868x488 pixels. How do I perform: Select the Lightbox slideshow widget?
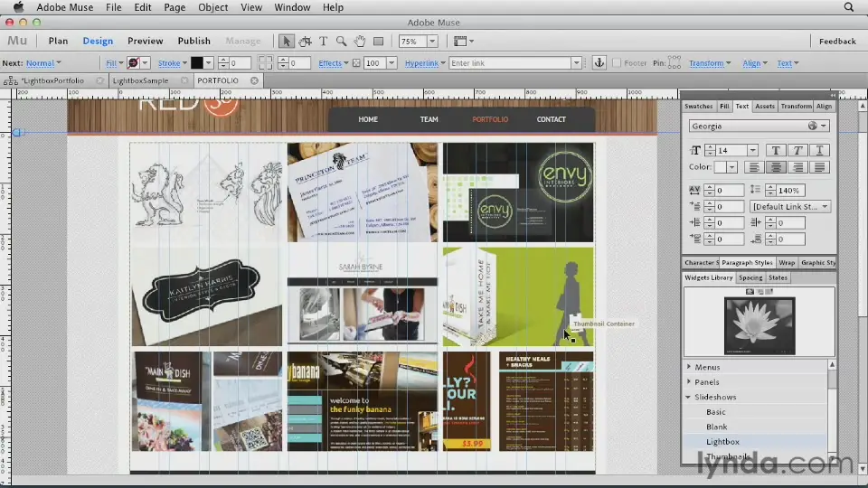pyautogui.click(x=722, y=442)
